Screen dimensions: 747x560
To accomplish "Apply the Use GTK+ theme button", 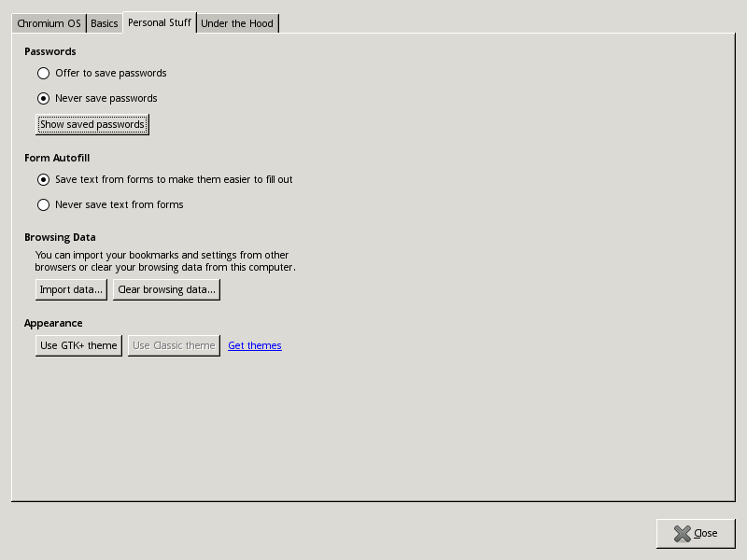I will [78, 345].
